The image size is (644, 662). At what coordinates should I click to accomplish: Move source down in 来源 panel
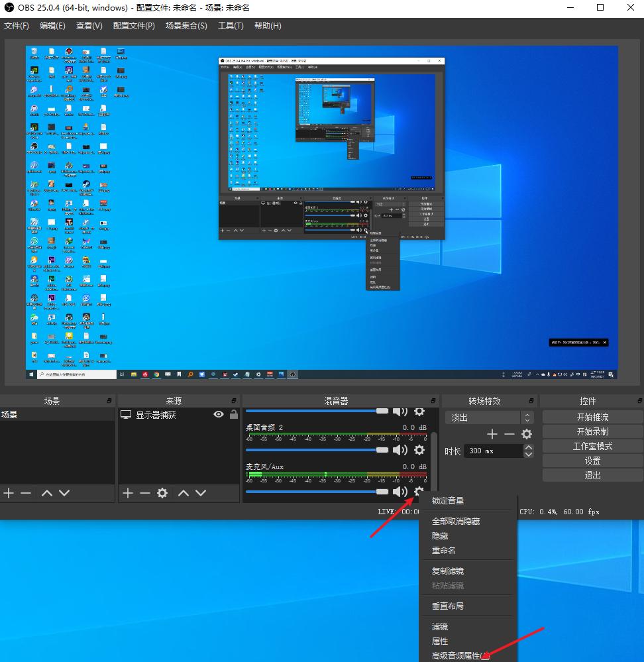point(201,493)
